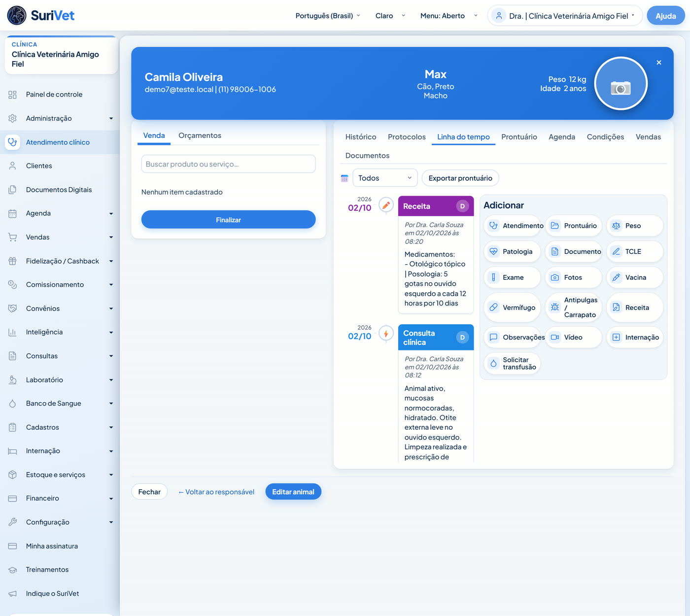Click Solicitar transfusão
Screen dimensions: 690x616
click(x=513, y=363)
